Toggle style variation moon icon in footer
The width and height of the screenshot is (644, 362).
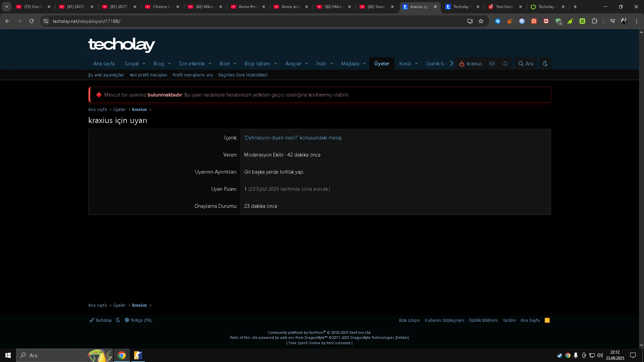pos(118,320)
